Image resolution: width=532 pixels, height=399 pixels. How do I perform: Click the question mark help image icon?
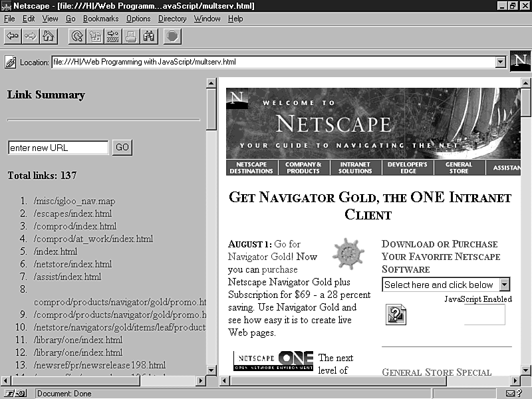[396, 314]
